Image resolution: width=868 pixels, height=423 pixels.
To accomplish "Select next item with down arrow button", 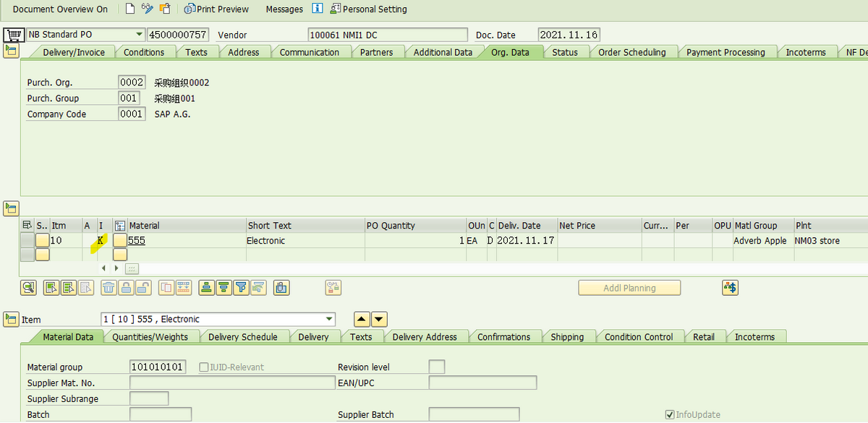I will coord(379,319).
